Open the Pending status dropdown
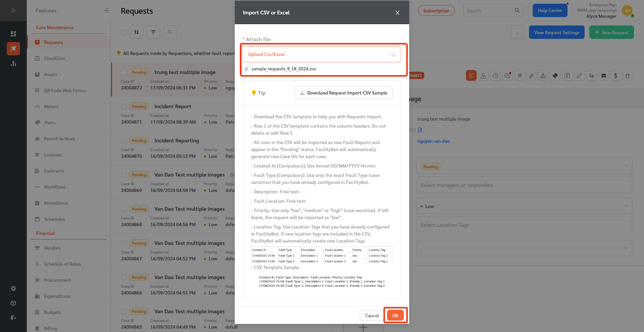Viewport: 644px width, 332px height. point(524,166)
